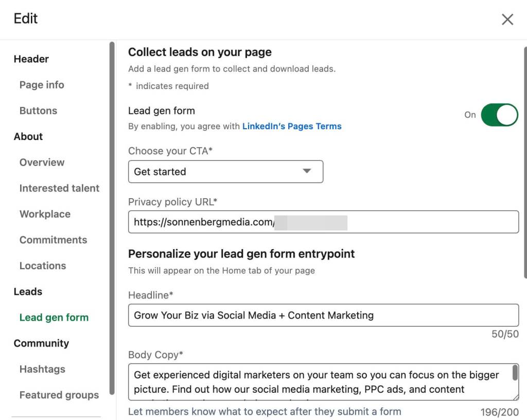Click the Body Copy text area scrollbar

point(515,373)
